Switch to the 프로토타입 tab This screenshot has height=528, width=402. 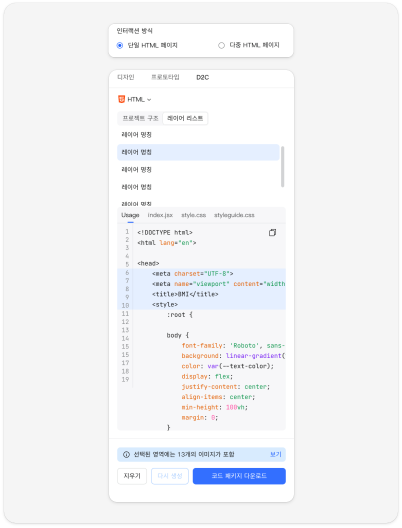coord(165,77)
